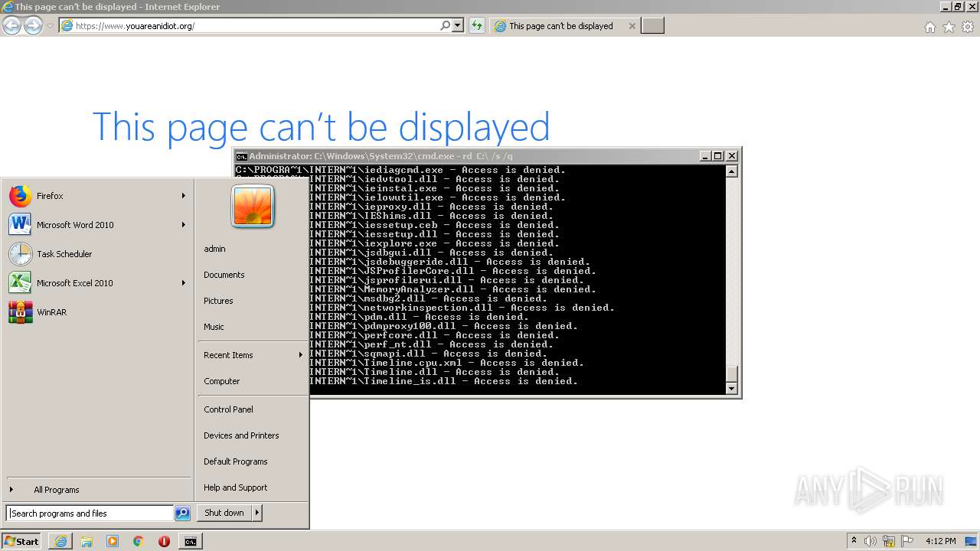Image resolution: width=980 pixels, height=551 pixels.
Task: Click the Shut down button
Action: 224,513
